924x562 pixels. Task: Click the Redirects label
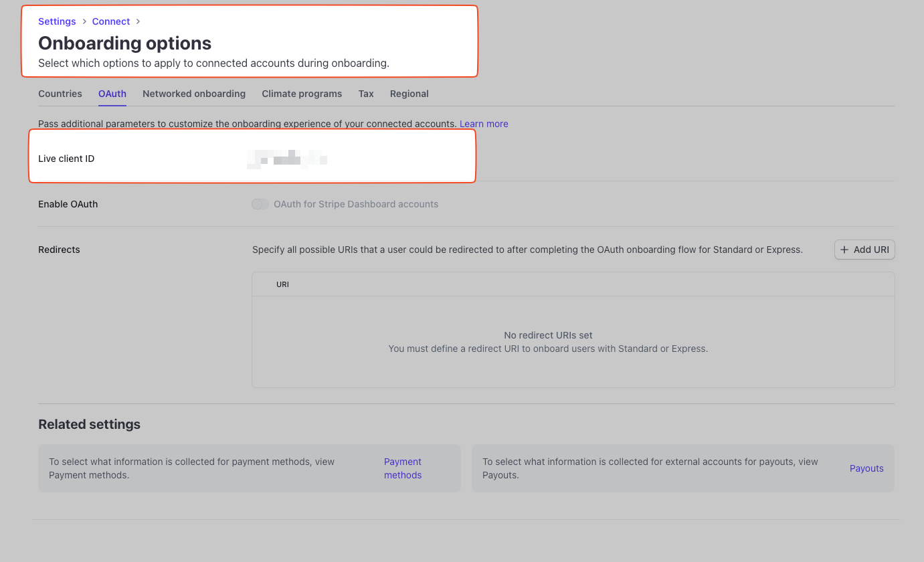click(59, 250)
